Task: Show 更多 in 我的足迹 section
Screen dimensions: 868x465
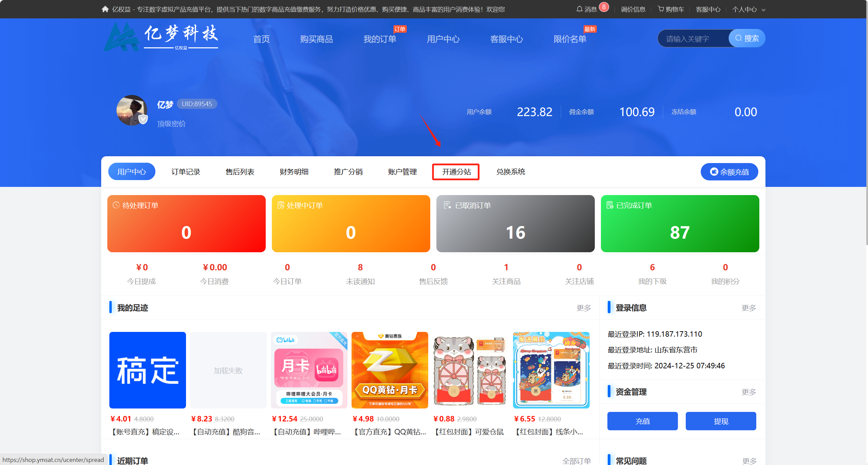Action: [584, 308]
